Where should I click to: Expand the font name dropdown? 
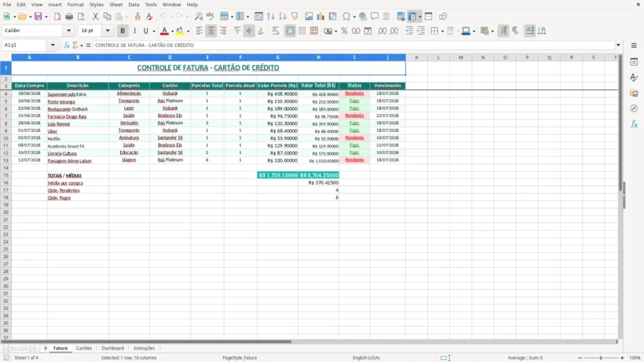pos(69,30)
